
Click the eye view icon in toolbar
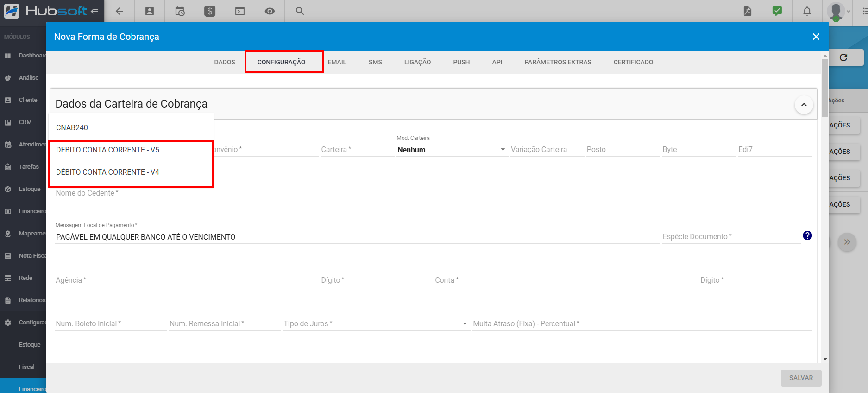(x=270, y=11)
